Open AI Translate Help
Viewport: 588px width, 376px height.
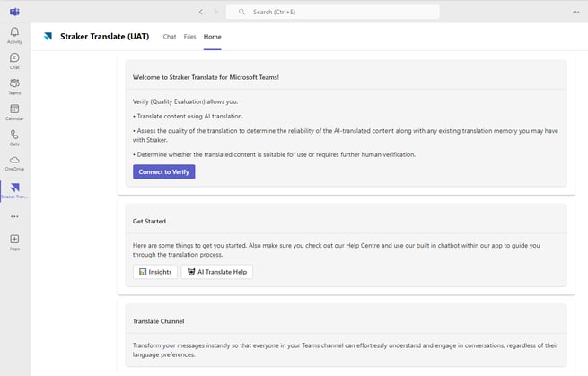pos(217,272)
